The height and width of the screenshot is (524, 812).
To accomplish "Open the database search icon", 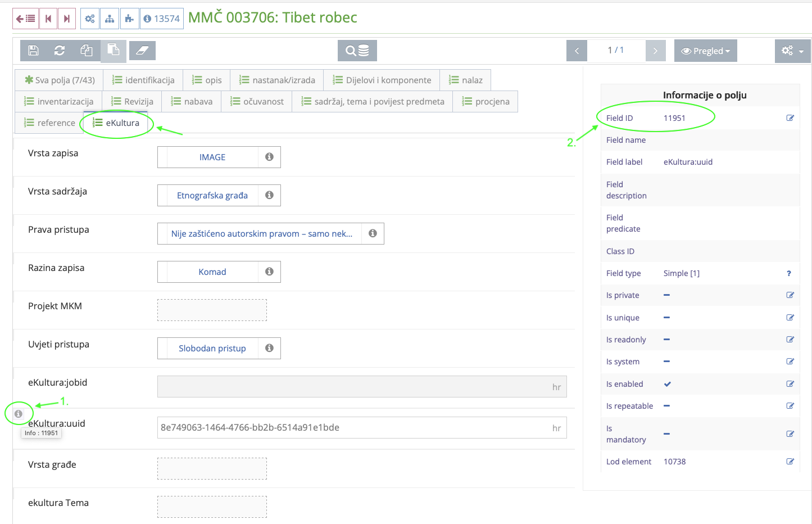I will pyautogui.click(x=357, y=50).
